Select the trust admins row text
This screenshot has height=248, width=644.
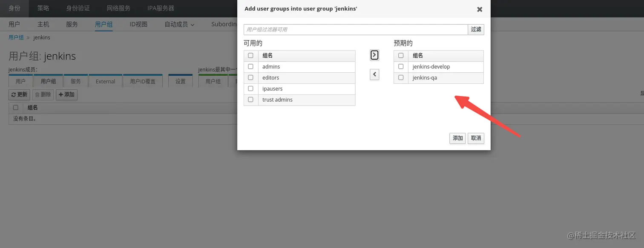pos(277,100)
